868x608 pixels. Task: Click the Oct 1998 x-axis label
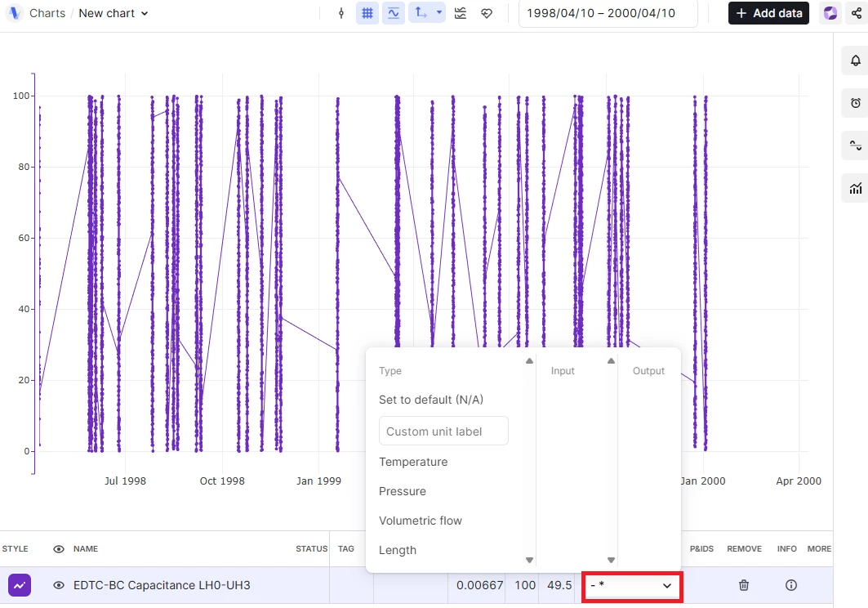(x=222, y=481)
